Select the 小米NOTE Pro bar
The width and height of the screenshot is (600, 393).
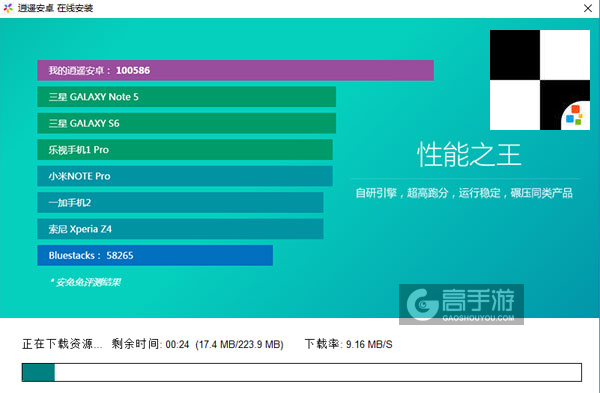pos(185,176)
